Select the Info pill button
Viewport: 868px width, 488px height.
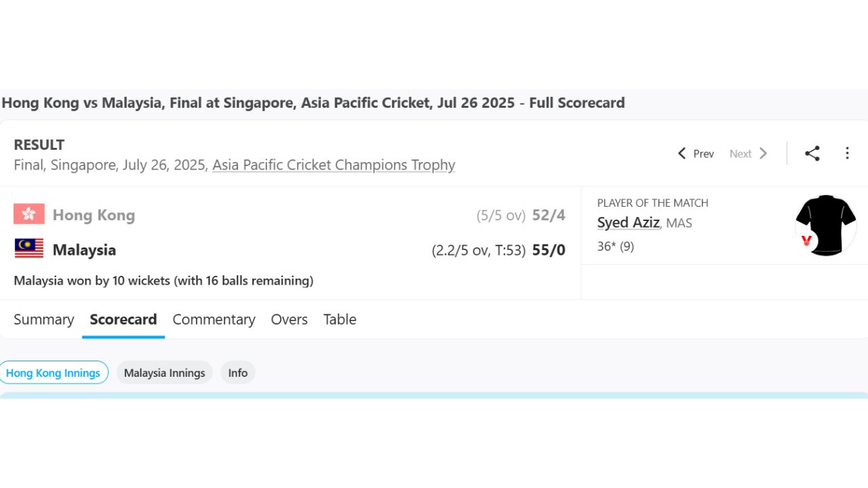click(237, 373)
